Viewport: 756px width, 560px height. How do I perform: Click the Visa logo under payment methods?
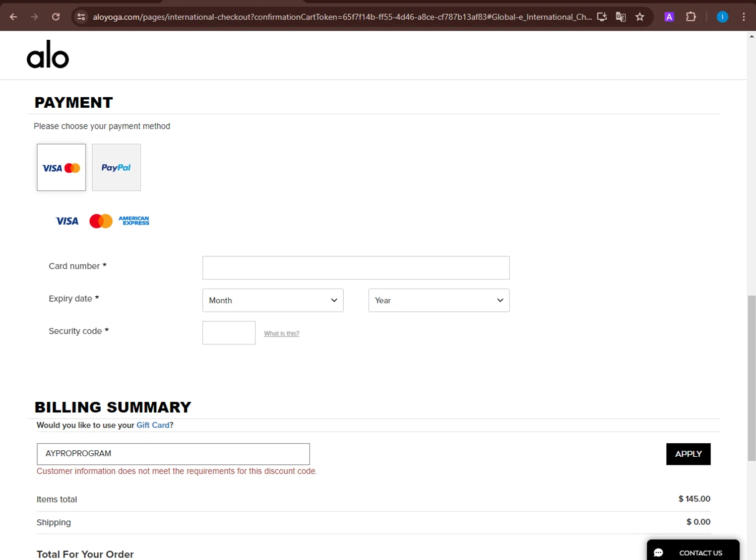67,221
